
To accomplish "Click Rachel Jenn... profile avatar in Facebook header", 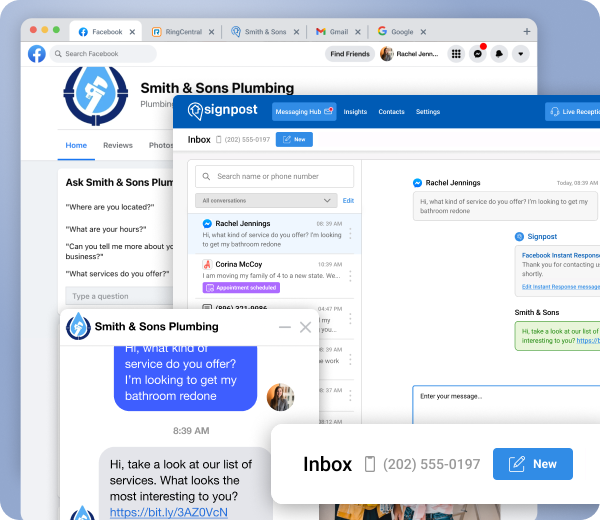I will click(386, 54).
